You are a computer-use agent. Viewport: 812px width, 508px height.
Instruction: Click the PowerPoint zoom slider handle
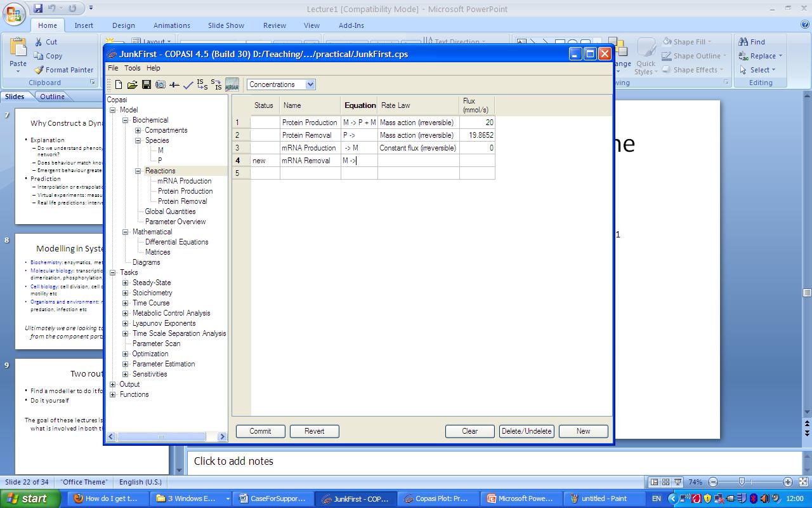[742, 482]
